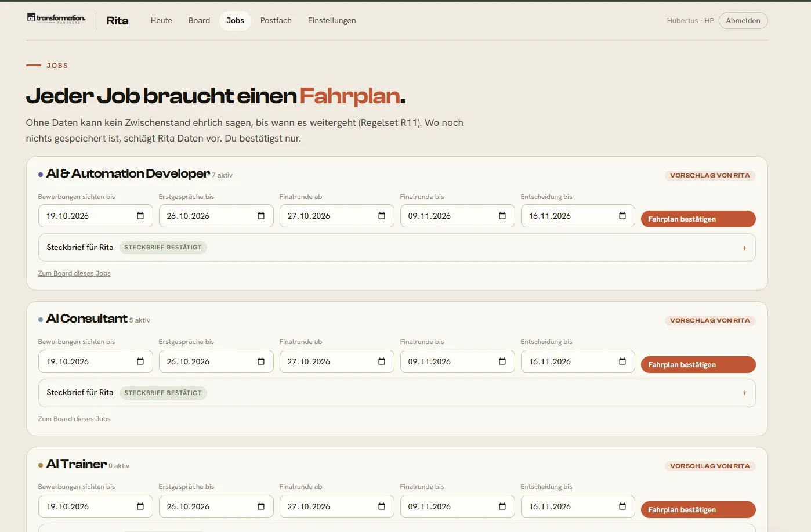Edit AI & Automation Developer Finalrunde bis date 09.11.2026
The width and height of the screenshot is (811, 532).
click(x=458, y=216)
